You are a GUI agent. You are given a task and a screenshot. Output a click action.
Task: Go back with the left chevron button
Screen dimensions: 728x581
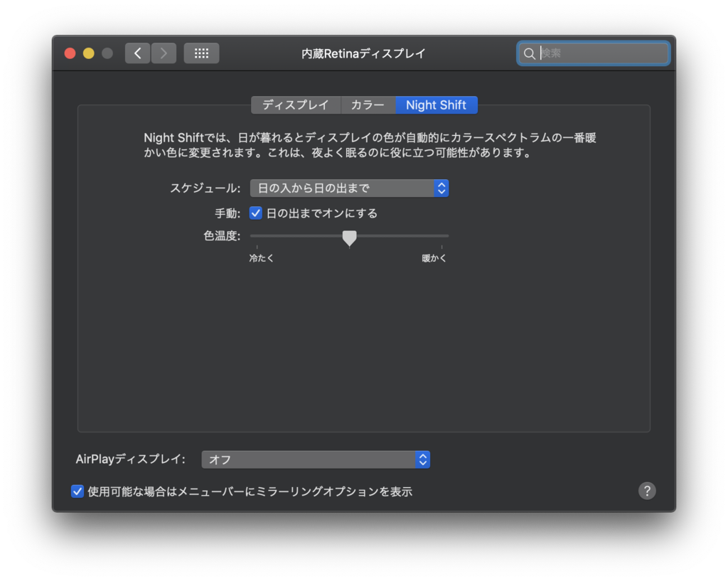pos(137,53)
